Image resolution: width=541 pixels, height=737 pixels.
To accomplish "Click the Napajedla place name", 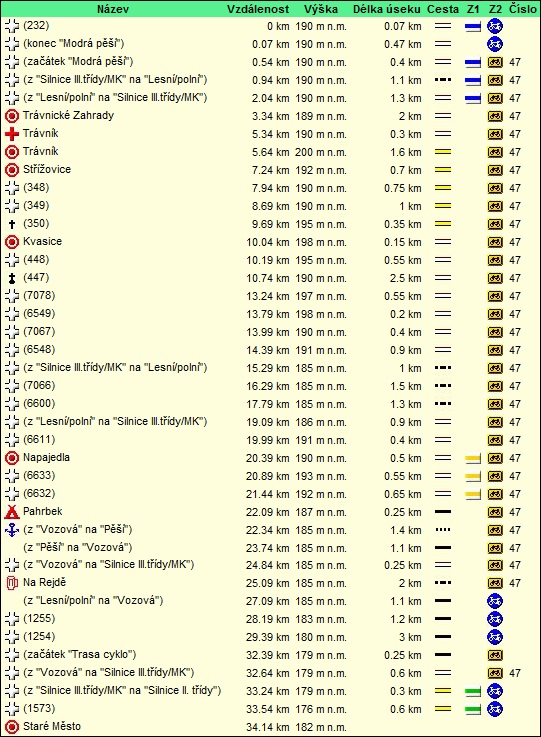I will point(46,457).
